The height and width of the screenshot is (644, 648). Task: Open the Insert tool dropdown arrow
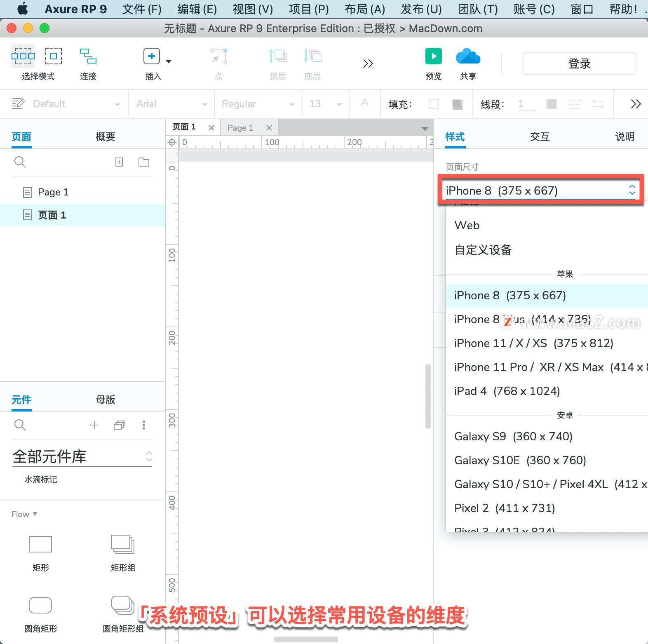click(169, 62)
